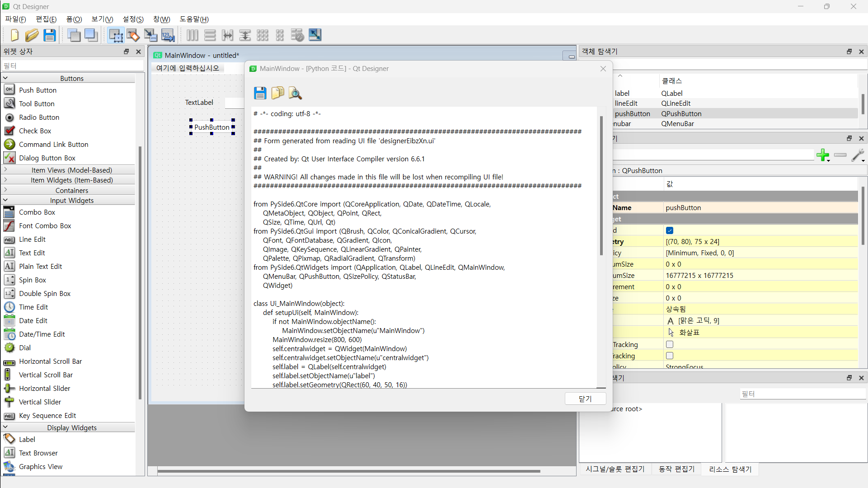Open an existing form with folder icon
The image size is (868, 488).
[x=32, y=35]
